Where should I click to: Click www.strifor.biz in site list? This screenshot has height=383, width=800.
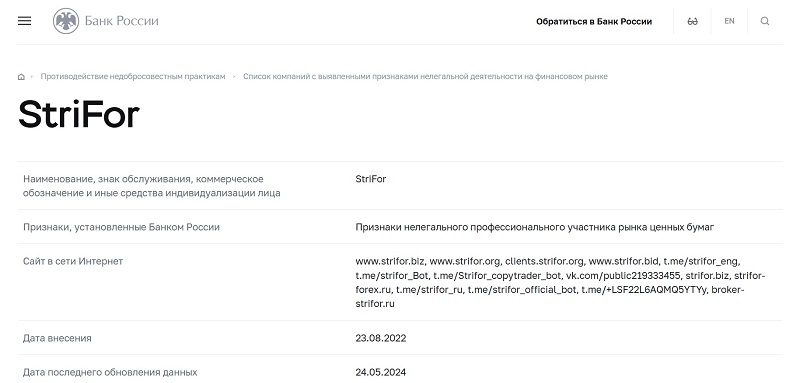390,261
